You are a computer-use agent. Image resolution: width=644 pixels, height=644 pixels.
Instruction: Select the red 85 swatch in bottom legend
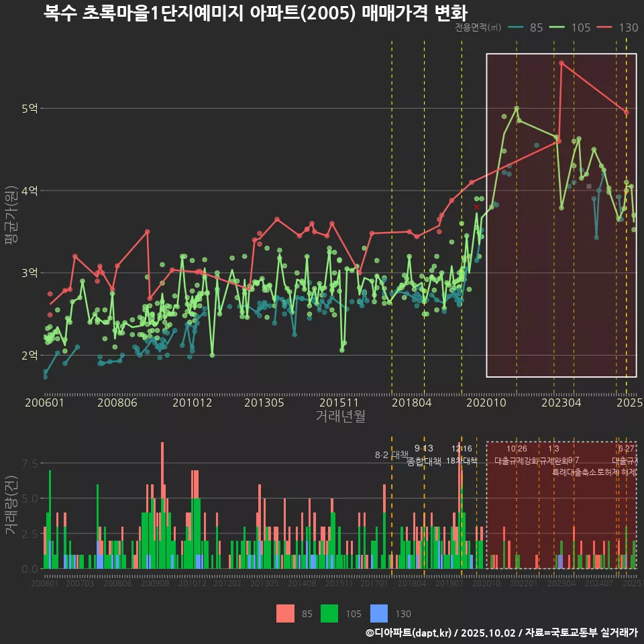click(285, 613)
